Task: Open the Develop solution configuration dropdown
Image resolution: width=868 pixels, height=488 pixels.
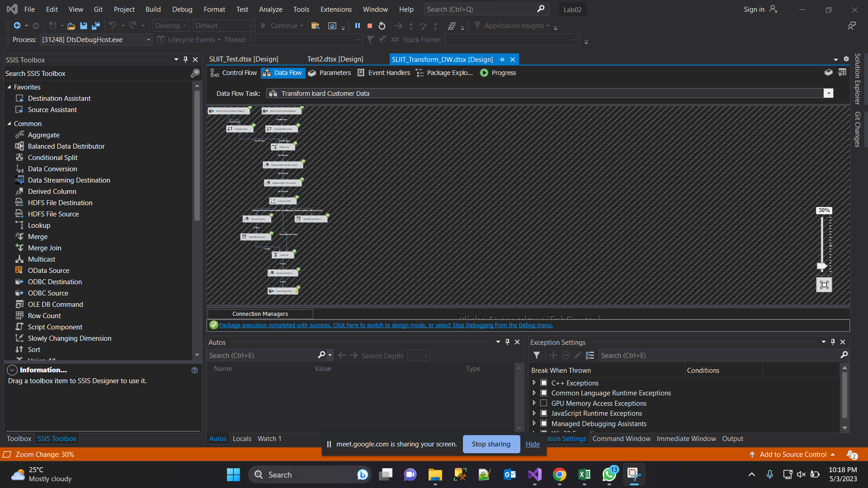Action: click(184, 26)
